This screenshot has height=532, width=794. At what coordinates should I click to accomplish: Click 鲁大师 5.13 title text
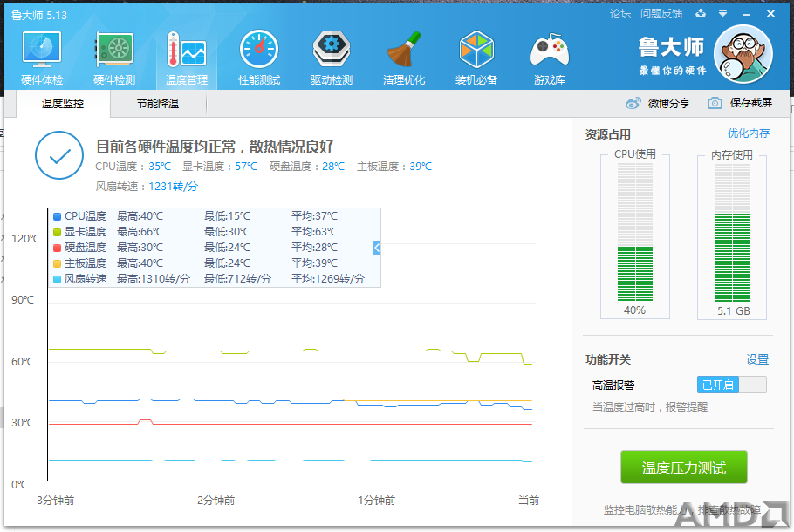tap(39, 15)
